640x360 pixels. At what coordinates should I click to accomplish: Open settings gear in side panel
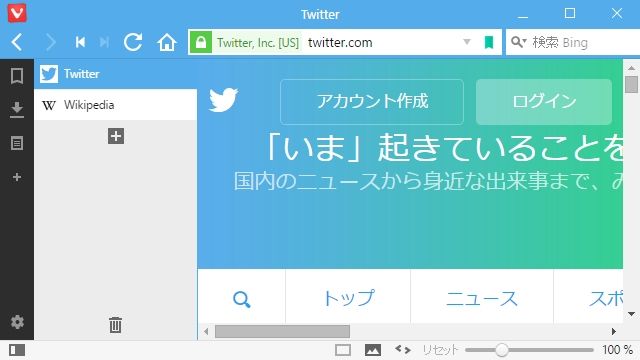point(17,322)
